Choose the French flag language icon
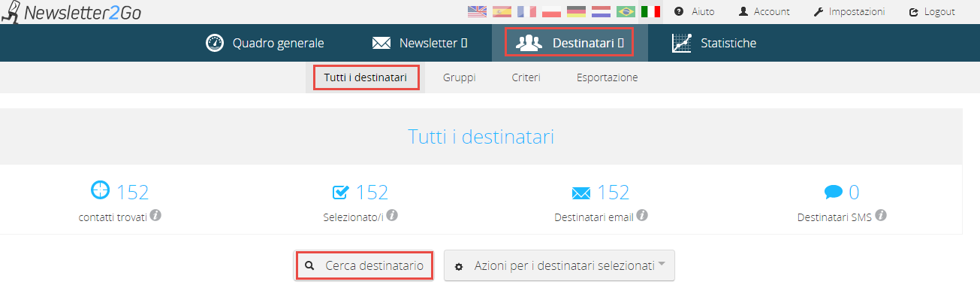This screenshot has height=285, width=980. point(526,11)
